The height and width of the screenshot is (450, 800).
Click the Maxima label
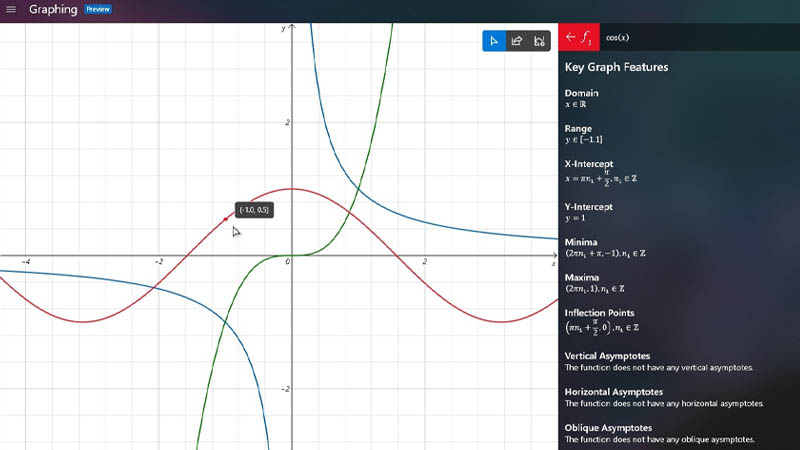tap(581, 278)
